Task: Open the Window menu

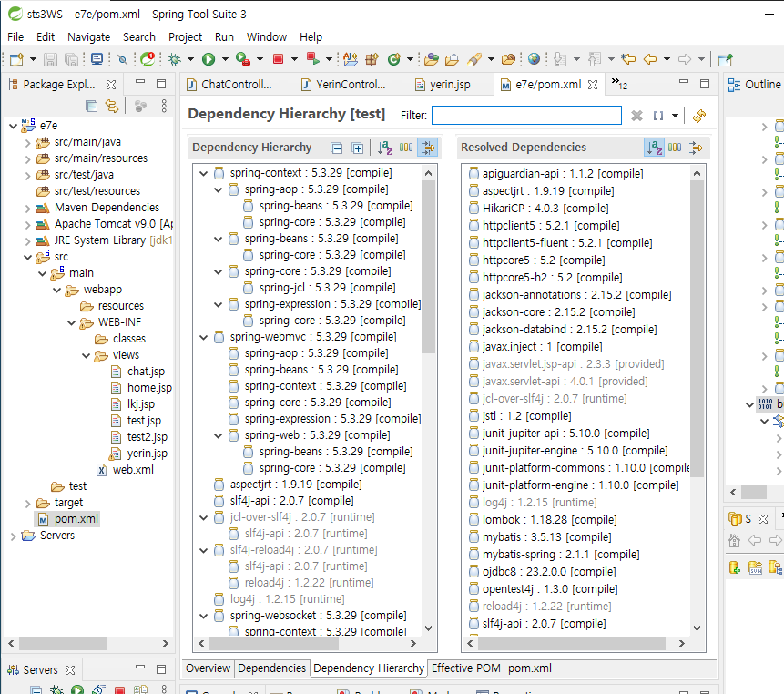Action: [x=267, y=37]
